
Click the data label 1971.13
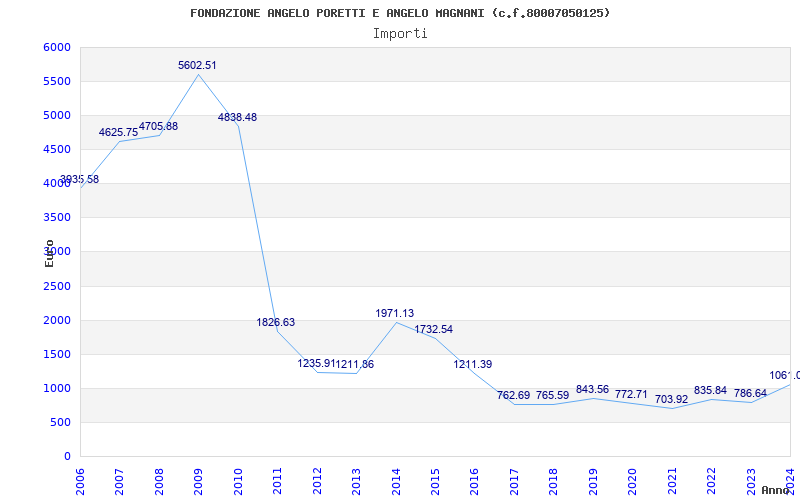pyautogui.click(x=394, y=313)
